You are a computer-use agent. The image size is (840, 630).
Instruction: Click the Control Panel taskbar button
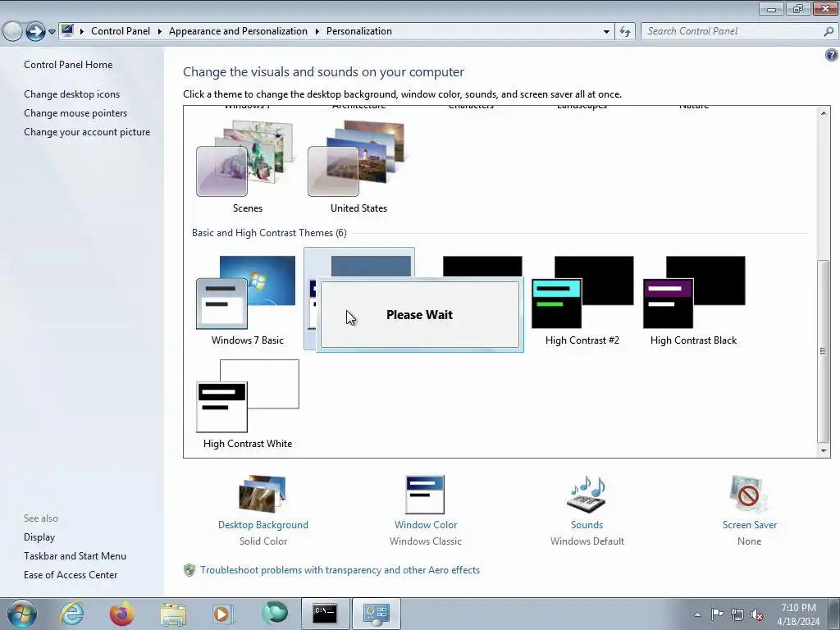click(x=376, y=614)
